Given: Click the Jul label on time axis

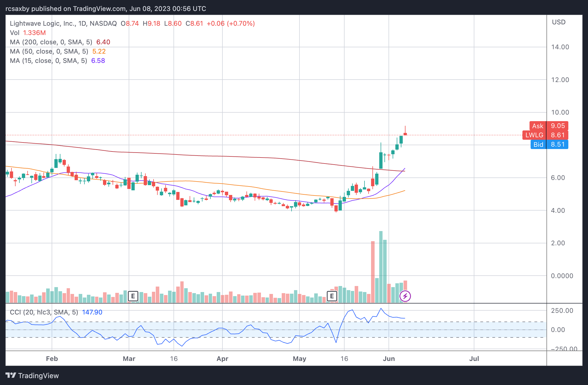Looking at the screenshot, I should pos(474,359).
